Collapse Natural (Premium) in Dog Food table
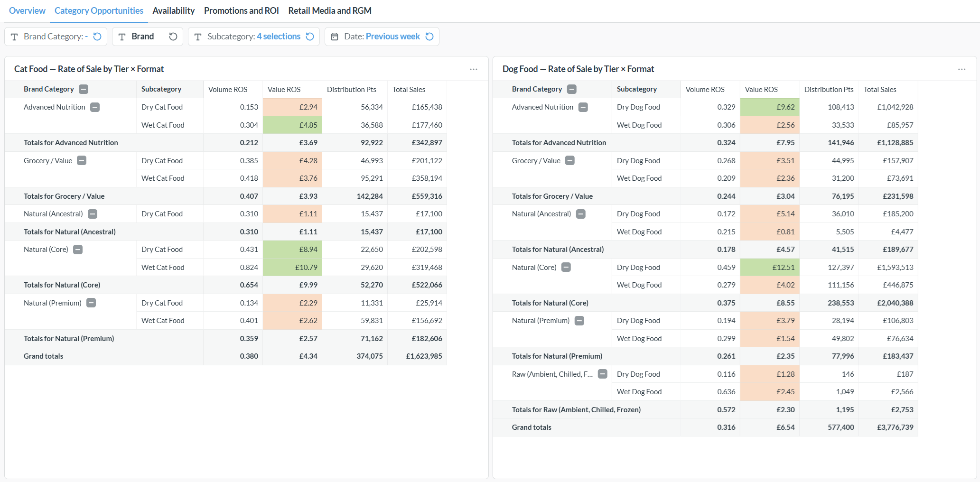Viewport: 980px width, 482px height. (579, 321)
